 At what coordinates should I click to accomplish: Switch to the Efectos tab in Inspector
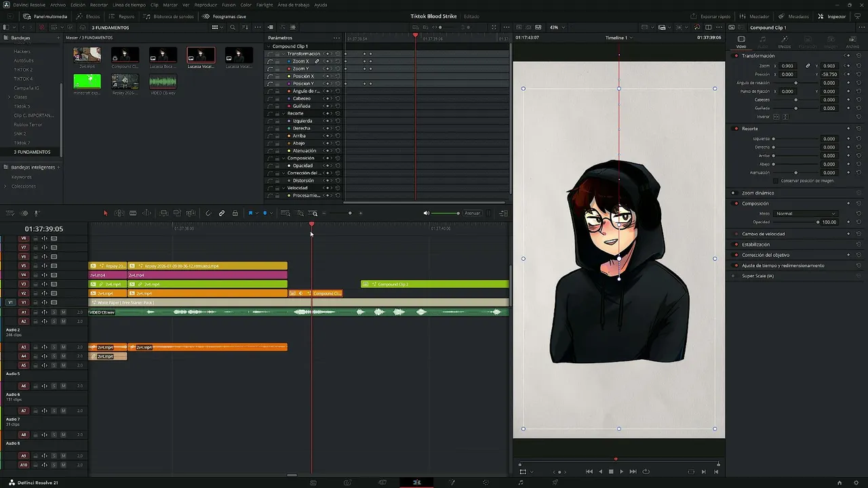click(x=785, y=42)
